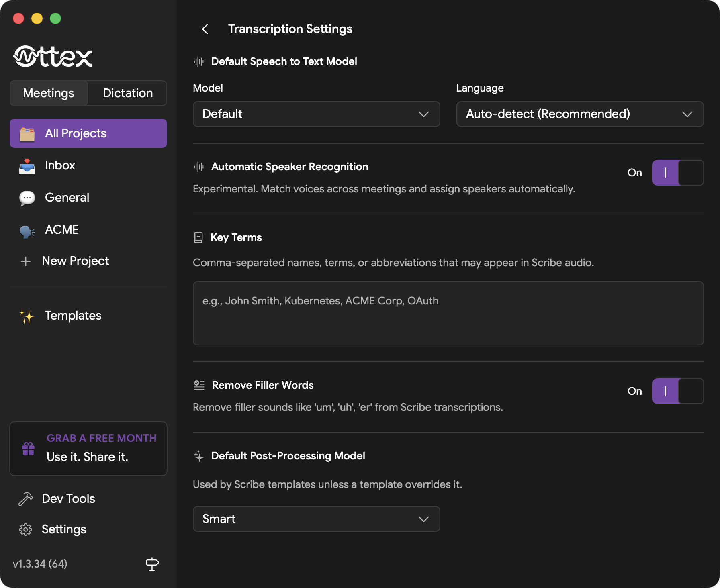This screenshot has height=588, width=720.
Task: Click the Grab a Free Month banner
Action: [x=88, y=449]
